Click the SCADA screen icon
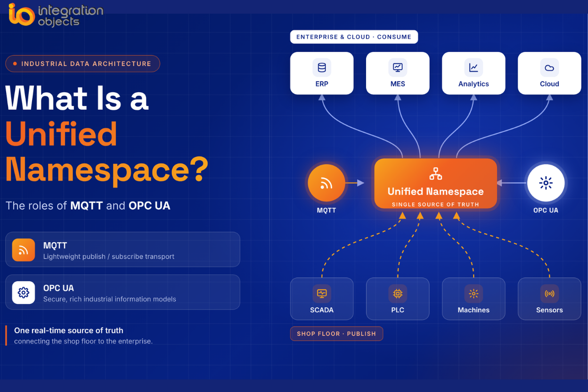This screenshot has height=392, width=588. [322, 294]
